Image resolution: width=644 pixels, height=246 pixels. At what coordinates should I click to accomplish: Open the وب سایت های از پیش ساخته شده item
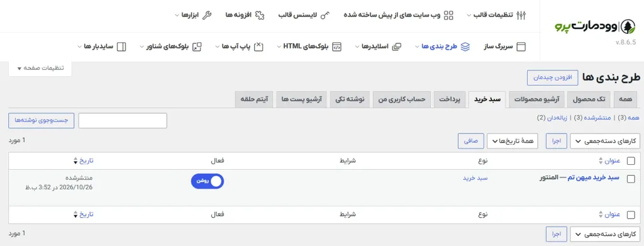pyautogui.click(x=392, y=16)
